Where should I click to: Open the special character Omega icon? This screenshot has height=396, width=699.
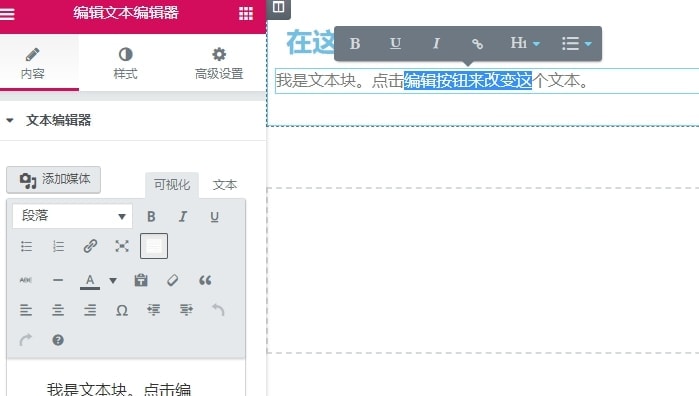[122, 310]
